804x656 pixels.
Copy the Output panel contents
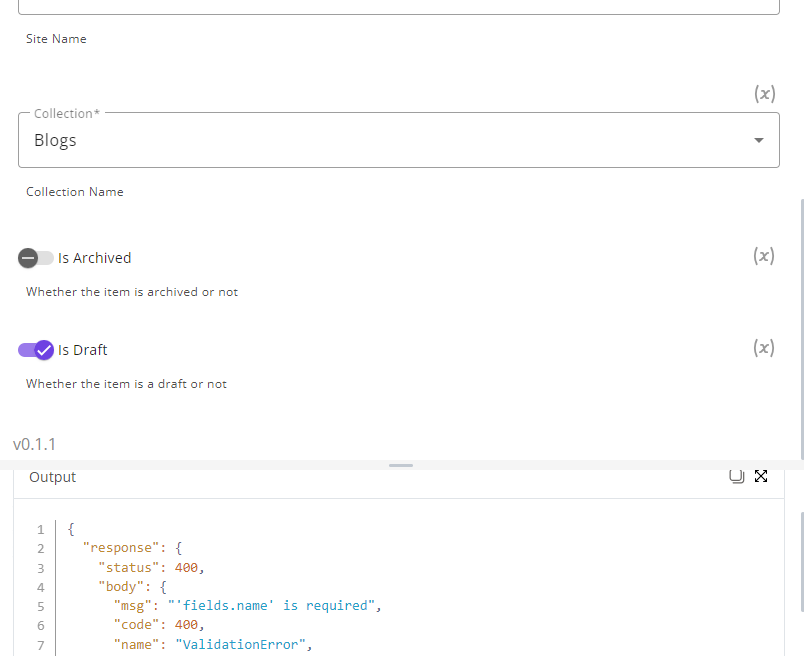coord(736,476)
